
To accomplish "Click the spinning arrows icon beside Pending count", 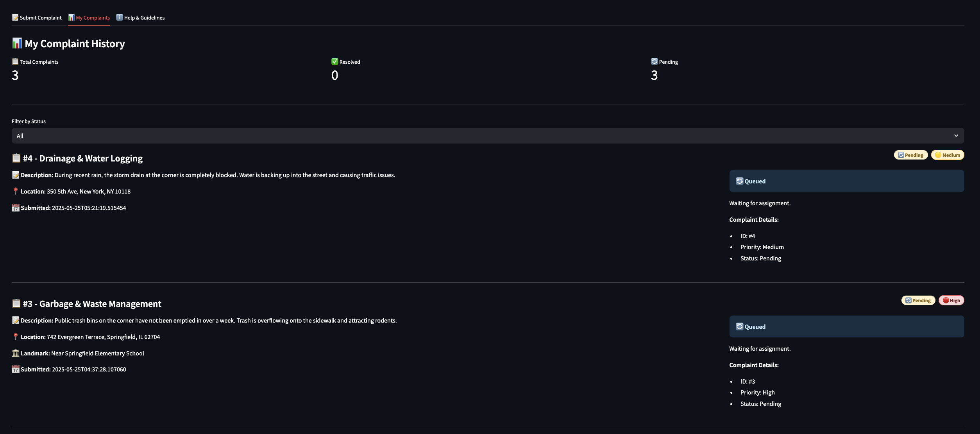I will (654, 61).
